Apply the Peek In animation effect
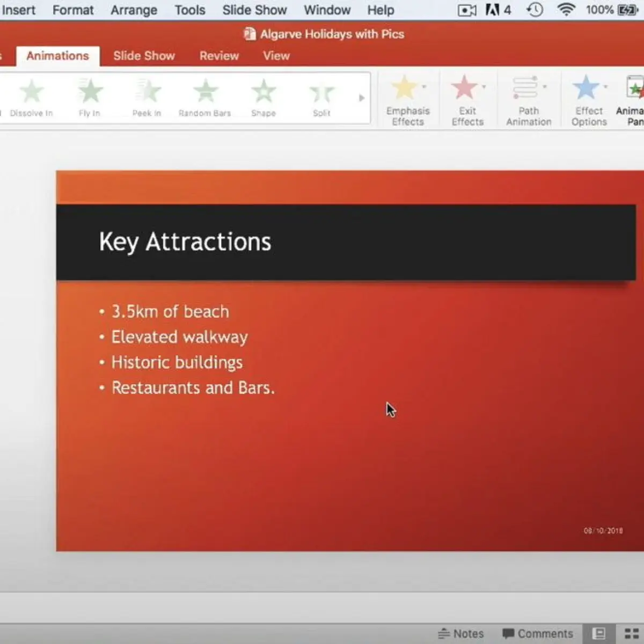The image size is (644, 644). [x=147, y=98]
